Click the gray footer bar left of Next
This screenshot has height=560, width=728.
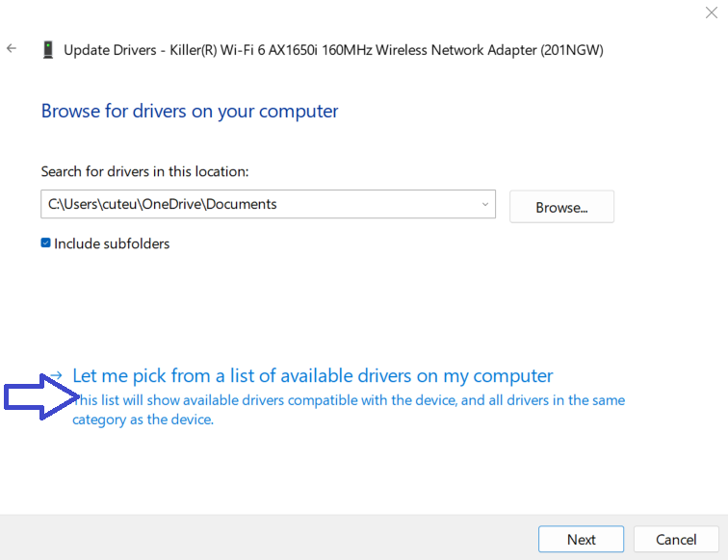[270, 538]
